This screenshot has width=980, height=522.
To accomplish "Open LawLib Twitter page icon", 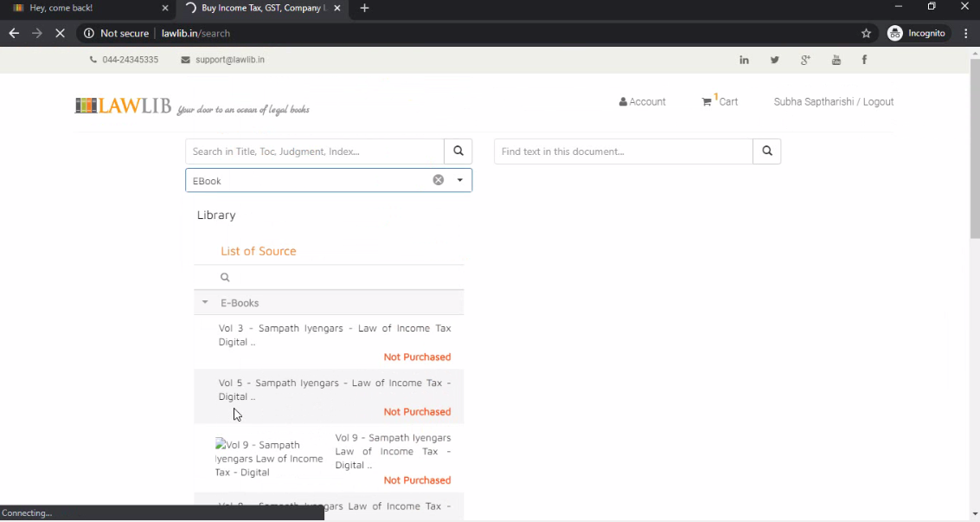I will tap(774, 60).
